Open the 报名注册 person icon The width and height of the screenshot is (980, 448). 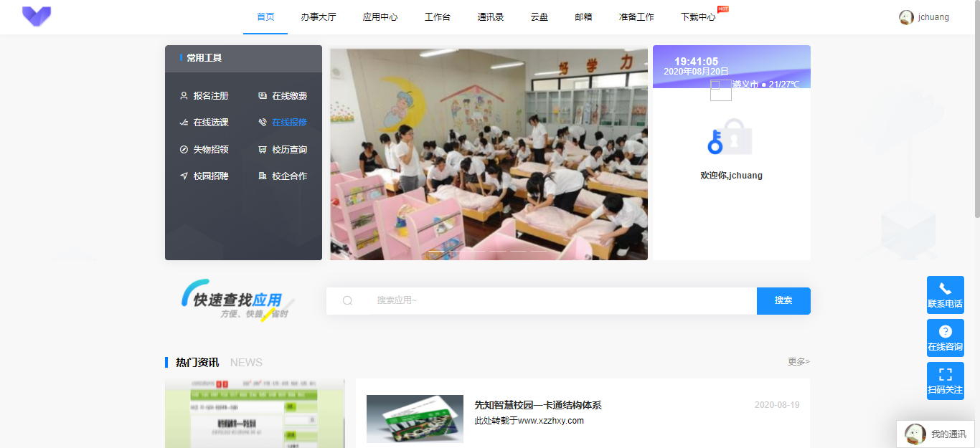184,95
